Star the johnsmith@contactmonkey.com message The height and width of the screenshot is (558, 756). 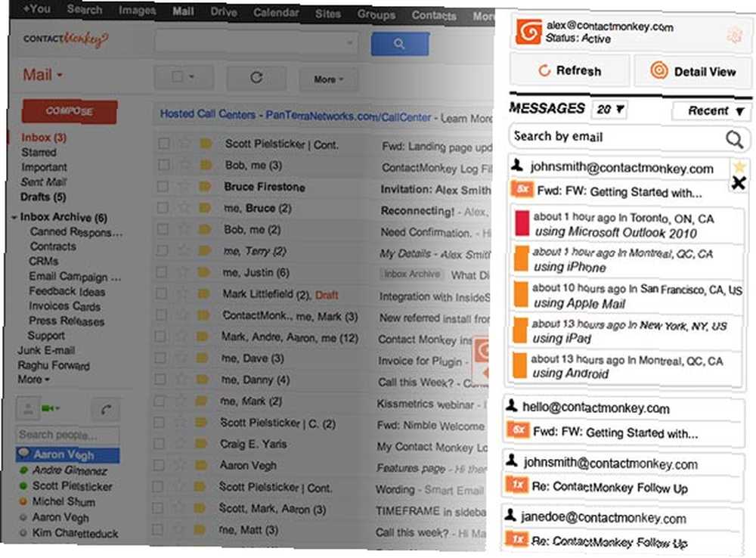pyautogui.click(x=739, y=167)
